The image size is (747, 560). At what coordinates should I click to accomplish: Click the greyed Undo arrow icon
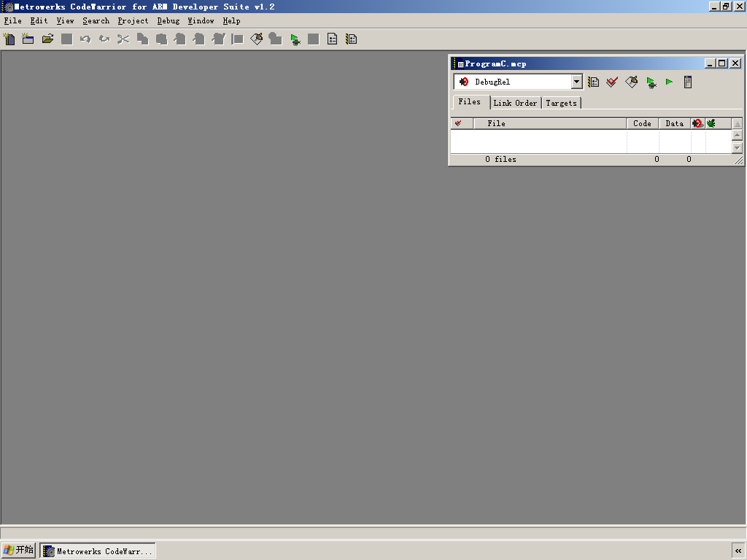(85, 39)
